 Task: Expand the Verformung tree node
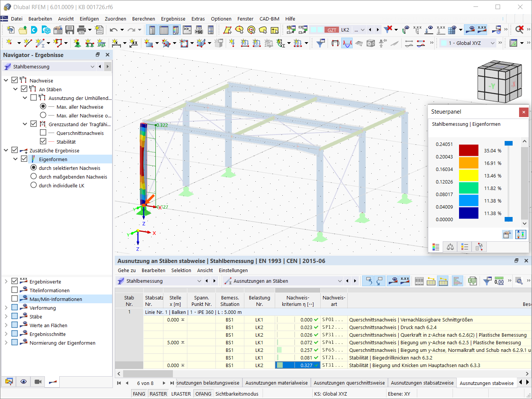(6, 308)
